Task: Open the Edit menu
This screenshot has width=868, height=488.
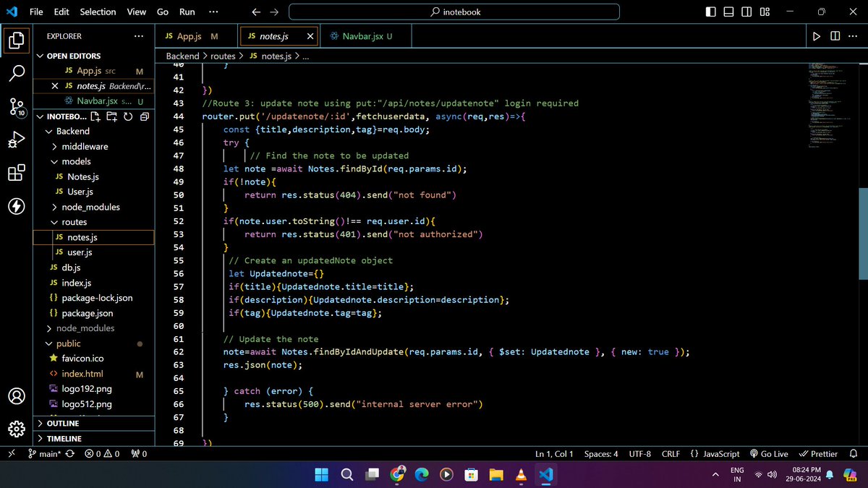Action: pos(61,12)
